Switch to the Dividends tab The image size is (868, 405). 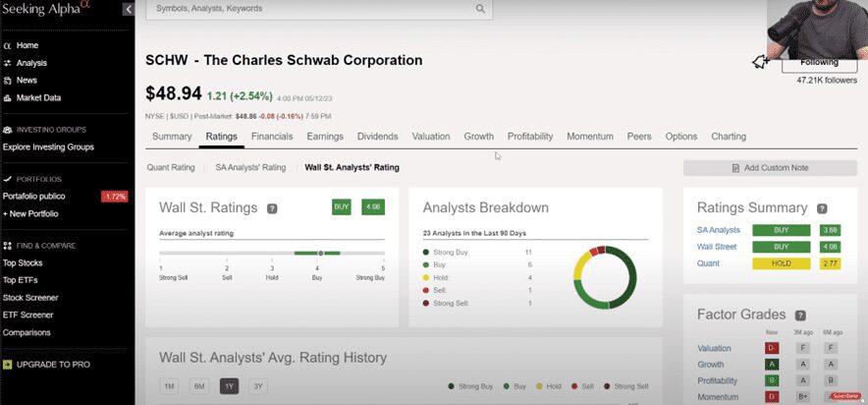click(x=377, y=137)
